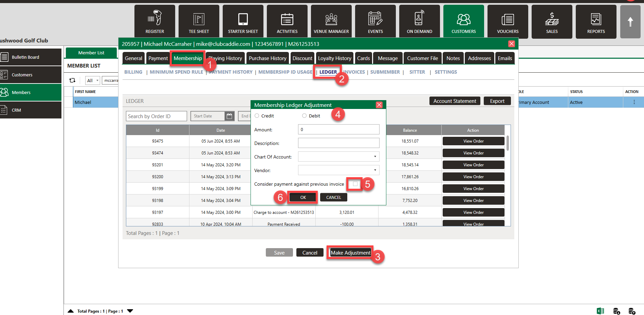Click the Account Statement button
This screenshot has height=315, width=644.
455,101
